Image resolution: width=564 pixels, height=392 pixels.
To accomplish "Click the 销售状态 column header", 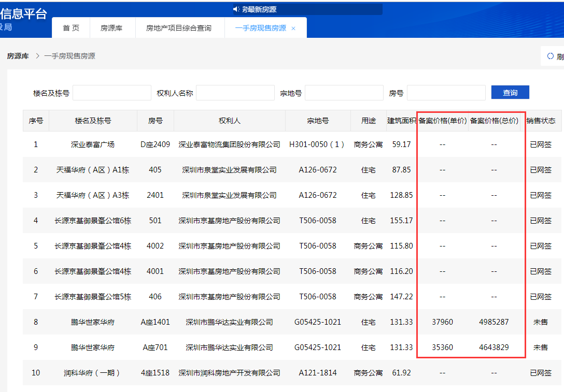I will 541,120.
